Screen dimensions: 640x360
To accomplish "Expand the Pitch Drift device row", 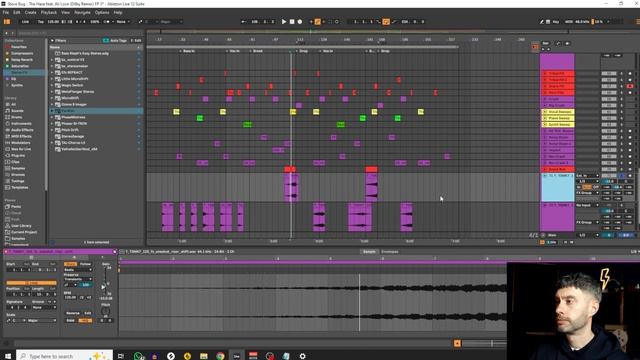I will [52, 130].
